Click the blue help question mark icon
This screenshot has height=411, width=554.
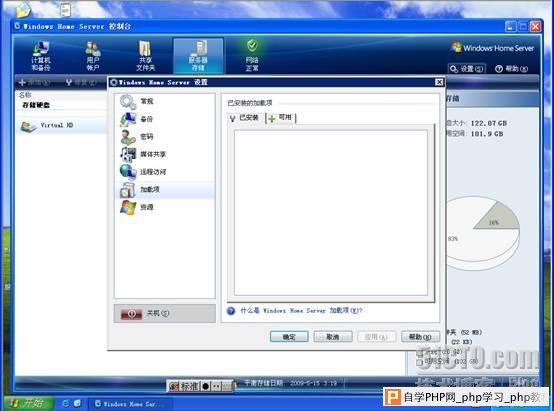click(x=231, y=311)
